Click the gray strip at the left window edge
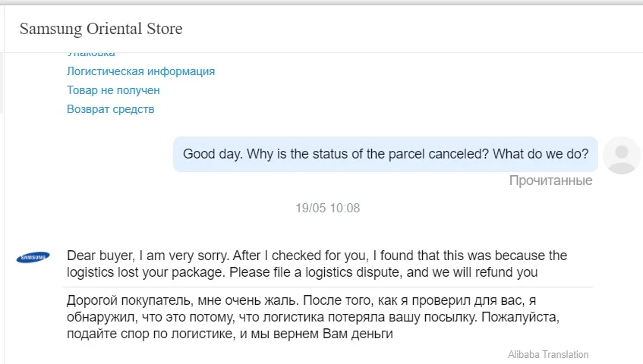643x364 pixels. 2,83
